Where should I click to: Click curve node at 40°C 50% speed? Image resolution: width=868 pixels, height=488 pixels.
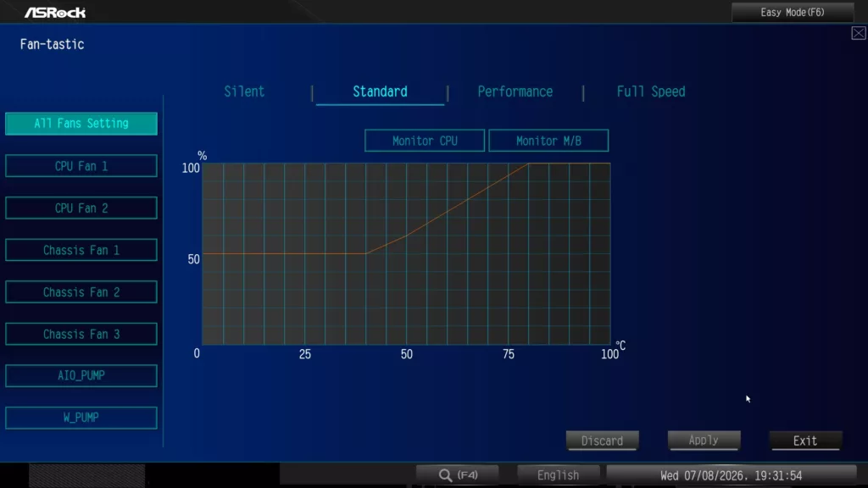(366, 253)
